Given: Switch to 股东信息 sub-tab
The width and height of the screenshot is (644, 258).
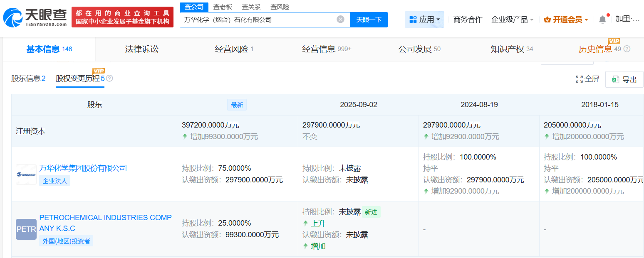Looking at the screenshot, I should coord(28,79).
